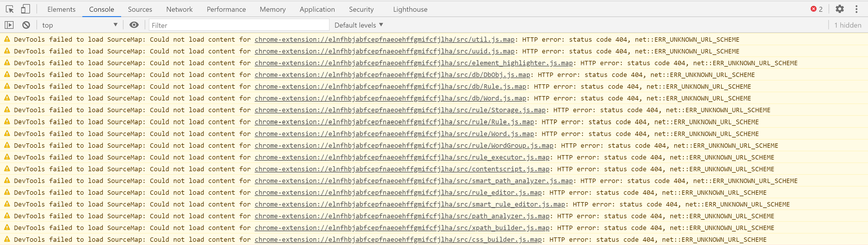Switch to the Elements tab
Viewport: 868px width, 245px height.
(x=61, y=9)
